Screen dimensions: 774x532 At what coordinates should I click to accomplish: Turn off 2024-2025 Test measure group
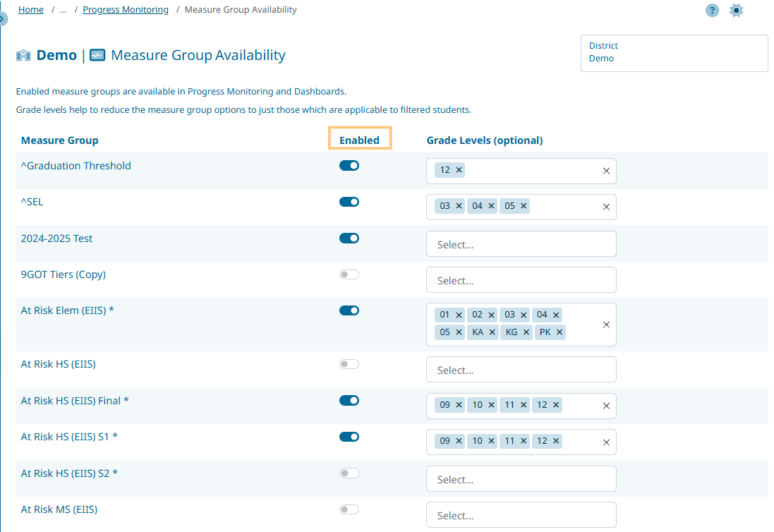coord(349,238)
